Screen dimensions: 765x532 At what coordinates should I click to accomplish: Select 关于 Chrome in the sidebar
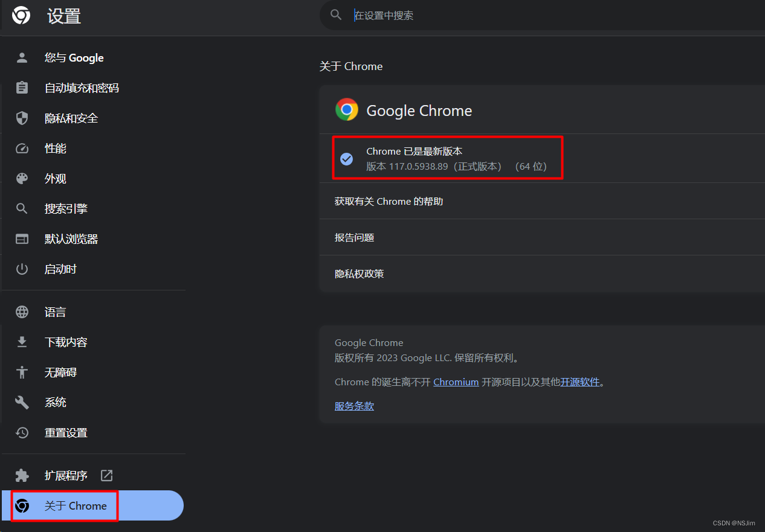click(92, 506)
